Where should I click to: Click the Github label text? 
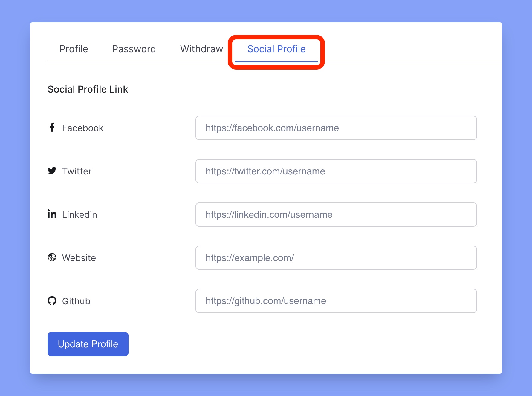(x=76, y=301)
